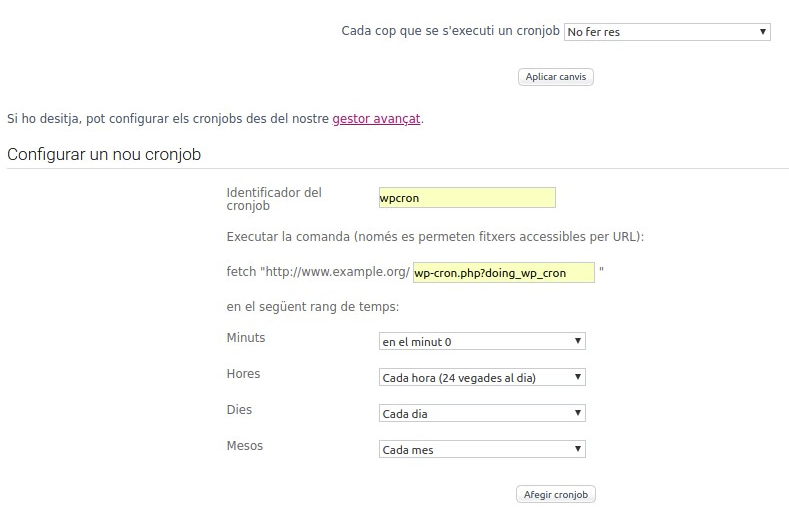This screenshot has height=509, width=789.
Task: Click the Hores label text
Action: pyautogui.click(x=243, y=374)
